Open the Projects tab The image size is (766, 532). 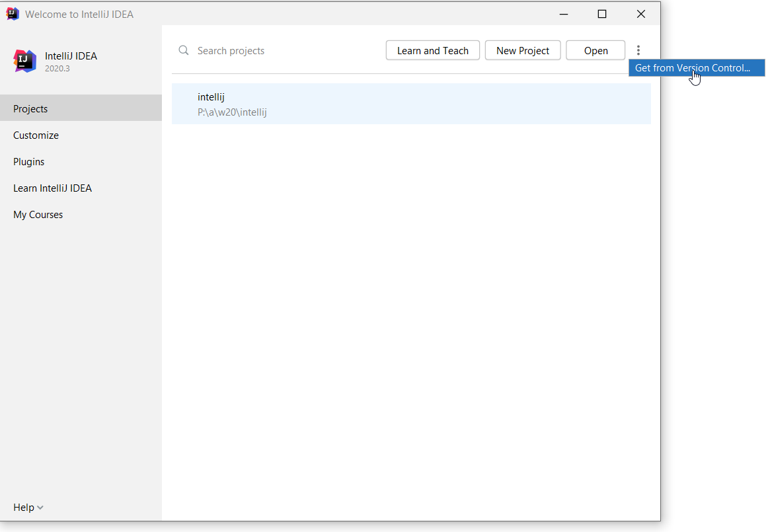click(x=81, y=108)
